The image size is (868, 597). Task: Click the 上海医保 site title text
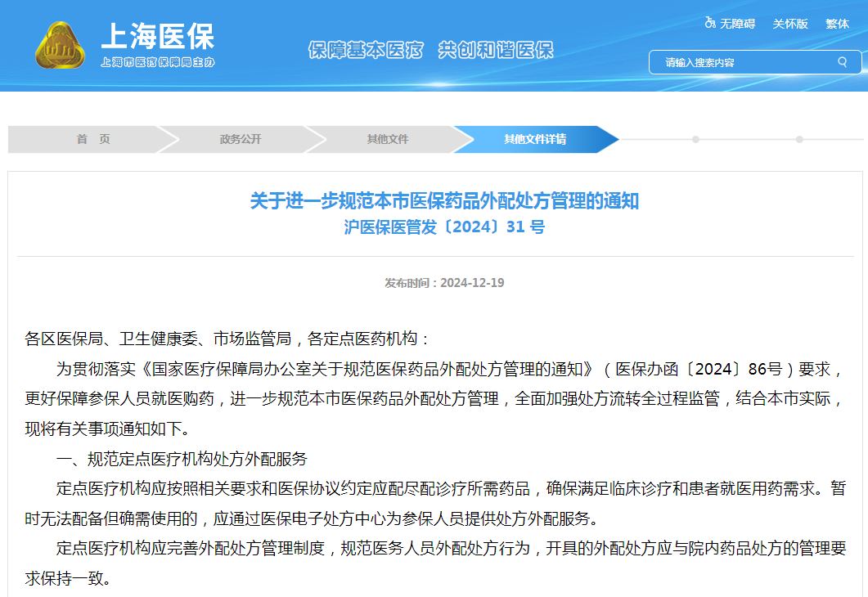157,37
